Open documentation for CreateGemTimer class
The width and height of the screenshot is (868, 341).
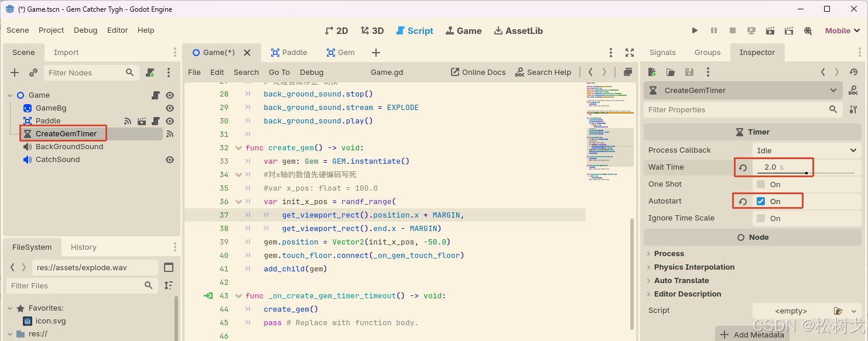coord(853,91)
